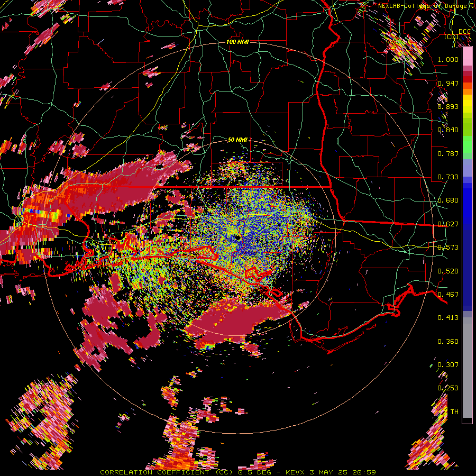This screenshot has width=476, height=476.
Task: Click the 50 NMI range ring label
Action: click(237, 140)
